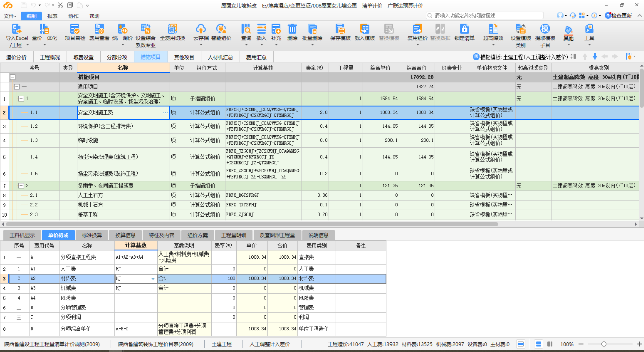The width and height of the screenshot is (644, 352).
Task: Open the 工程量明细 bottom tab
Action: point(234,235)
